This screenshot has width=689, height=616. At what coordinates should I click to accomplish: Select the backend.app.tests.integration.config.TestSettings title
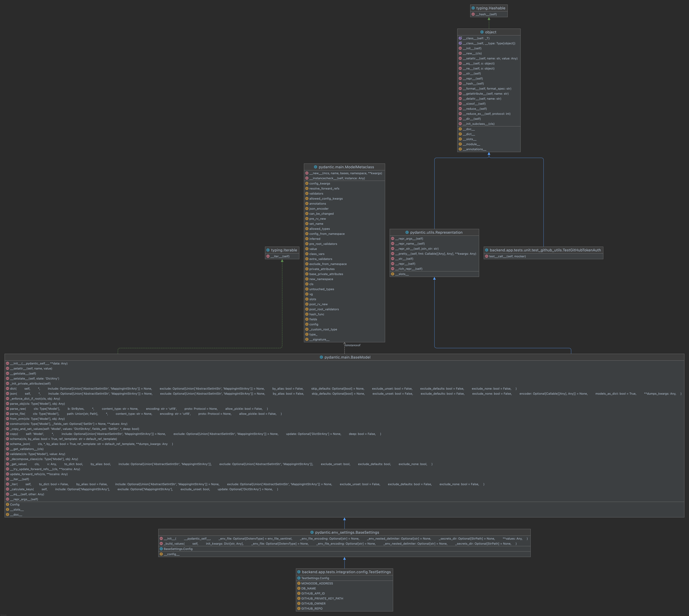pos(346,572)
